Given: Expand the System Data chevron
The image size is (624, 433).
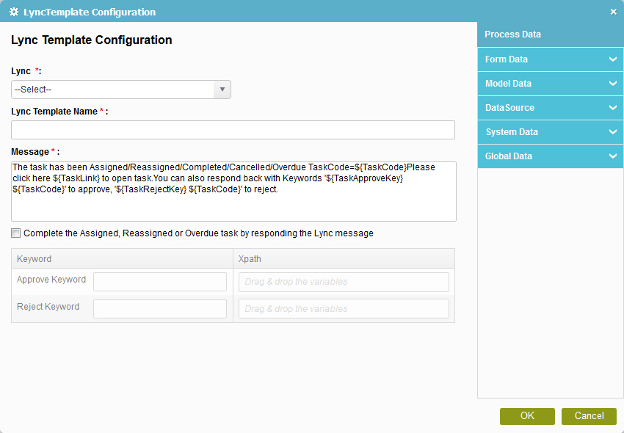Looking at the screenshot, I should tap(612, 132).
